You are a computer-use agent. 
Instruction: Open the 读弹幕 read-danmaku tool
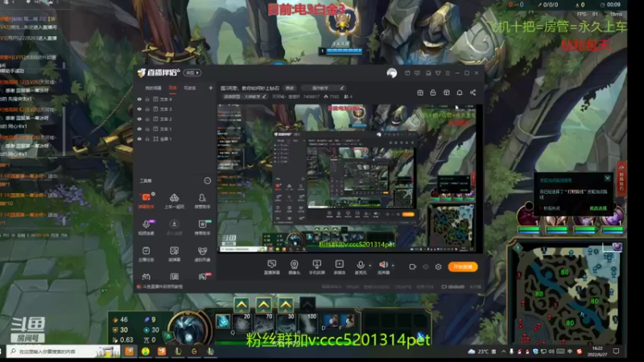coord(174,253)
